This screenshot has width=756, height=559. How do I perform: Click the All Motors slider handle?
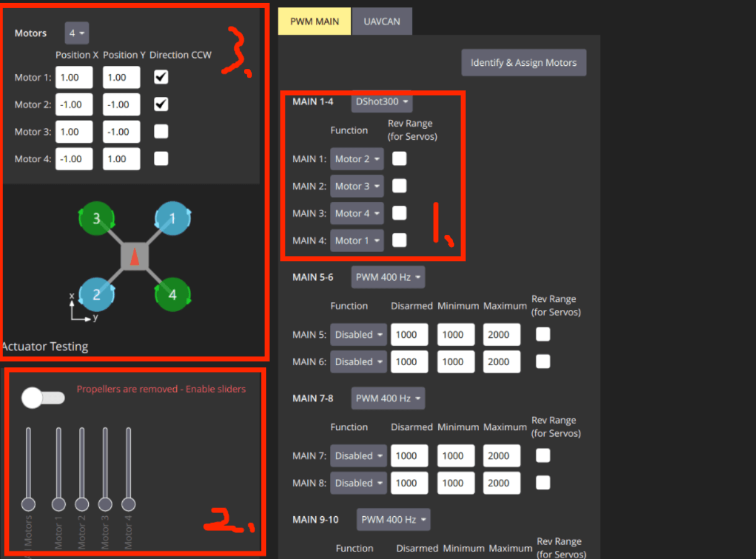coord(28,504)
